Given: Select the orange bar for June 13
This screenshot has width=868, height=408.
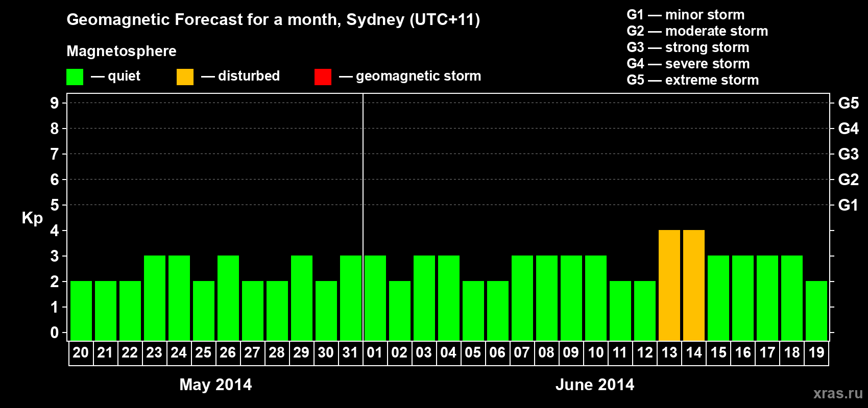Looking at the screenshot, I should pyautogui.click(x=669, y=285).
